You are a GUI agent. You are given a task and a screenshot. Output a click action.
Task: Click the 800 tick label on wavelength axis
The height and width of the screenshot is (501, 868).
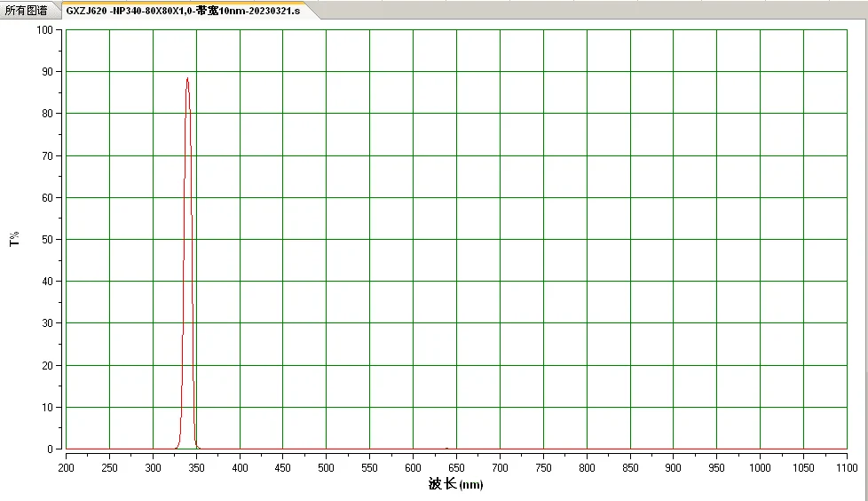[x=587, y=468]
